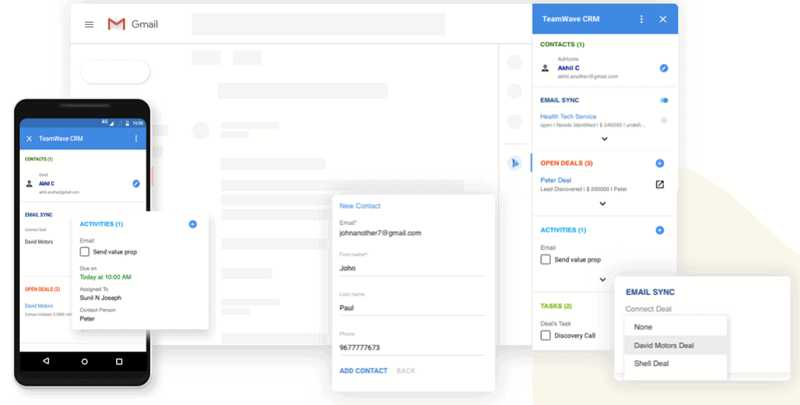Image resolution: width=800 pixels, height=405 pixels.
Task: Click the Gmail envelope logo
Action: point(116,24)
